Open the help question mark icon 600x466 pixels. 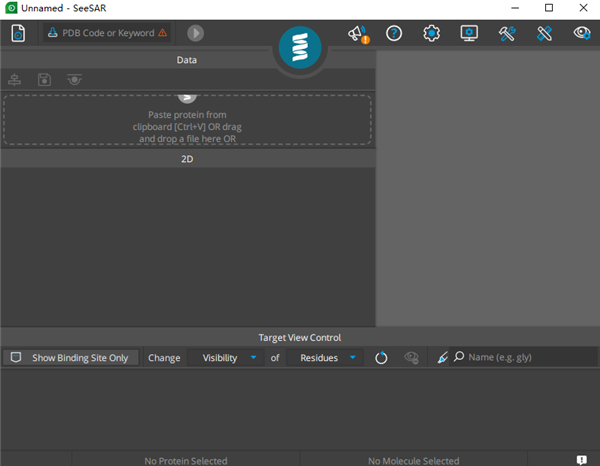(394, 34)
